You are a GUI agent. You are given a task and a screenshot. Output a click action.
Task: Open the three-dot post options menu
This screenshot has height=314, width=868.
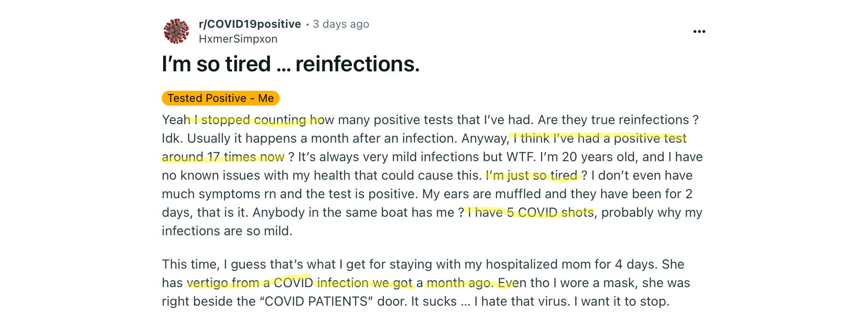(x=699, y=31)
